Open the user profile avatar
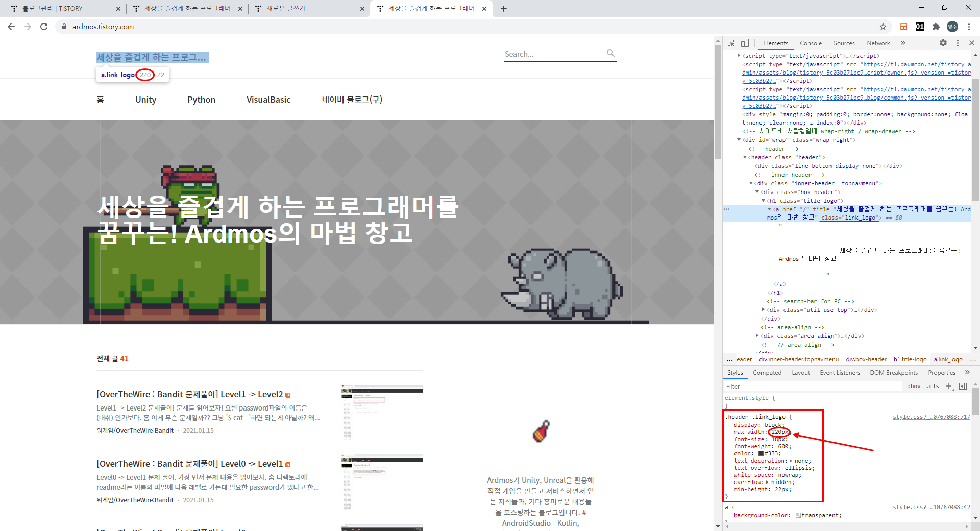The width and height of the screenshot is (980, 531). click(x=952, y=27)
